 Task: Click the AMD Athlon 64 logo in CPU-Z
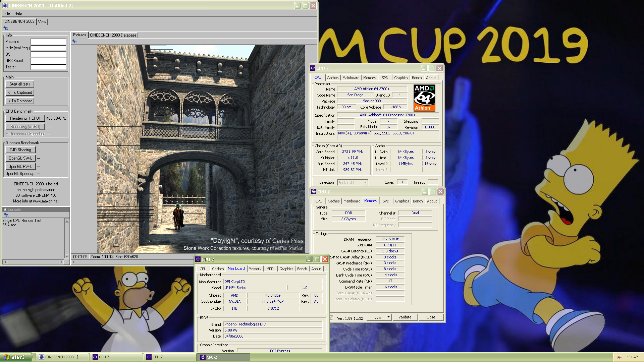click(x=424, y=98)
